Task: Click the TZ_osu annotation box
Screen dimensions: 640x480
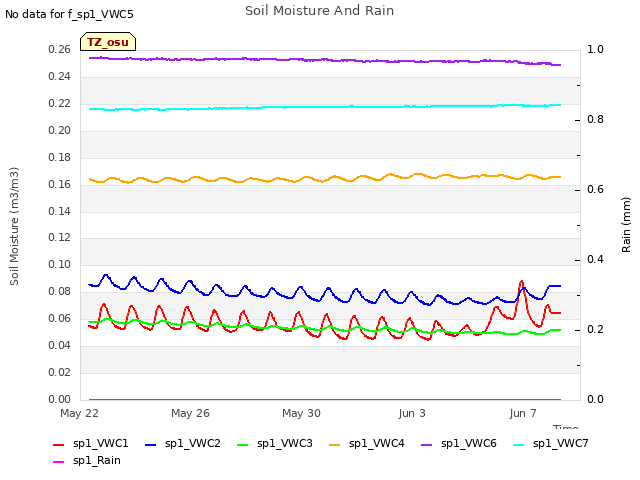Action: (108, 42)
